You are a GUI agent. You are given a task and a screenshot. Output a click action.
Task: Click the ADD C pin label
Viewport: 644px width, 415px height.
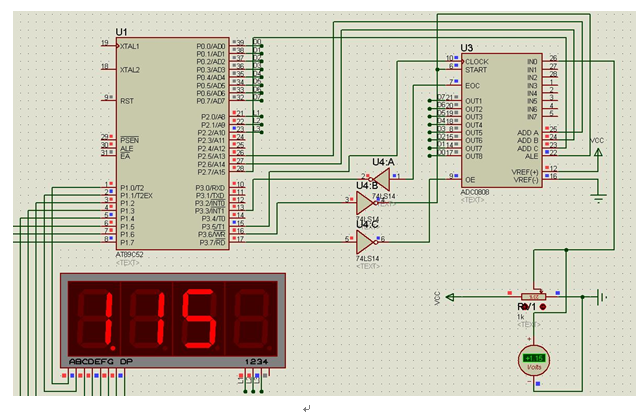point(528,148)
